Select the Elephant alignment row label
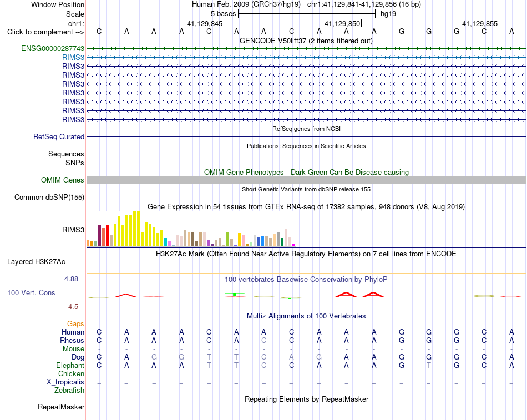527x420 pixels. pyautogui.click(x=70, y=366)
